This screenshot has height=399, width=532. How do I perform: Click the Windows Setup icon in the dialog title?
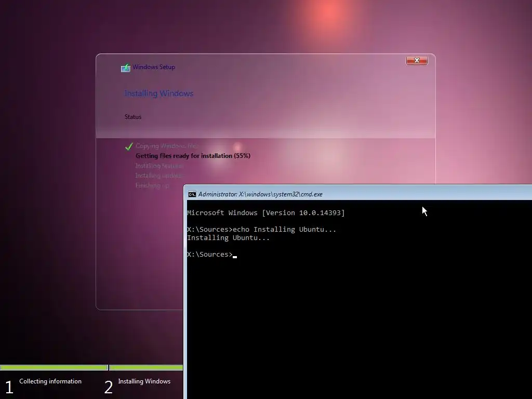pos(126,68)
